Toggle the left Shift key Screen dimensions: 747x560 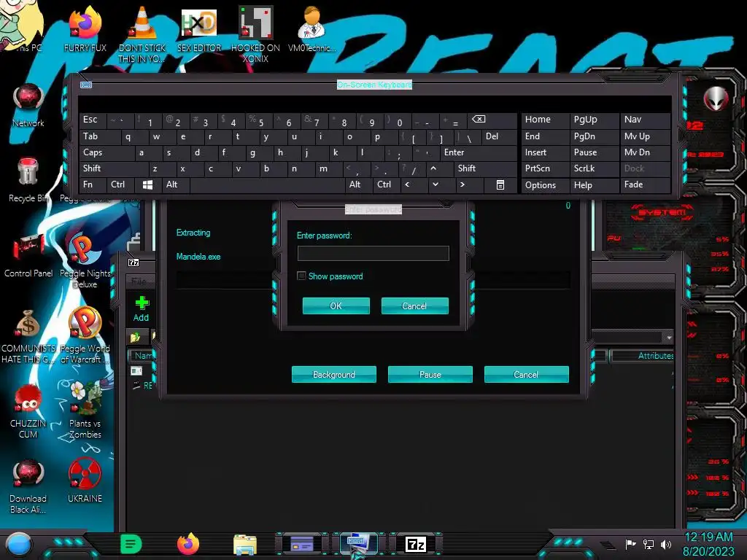113,168
